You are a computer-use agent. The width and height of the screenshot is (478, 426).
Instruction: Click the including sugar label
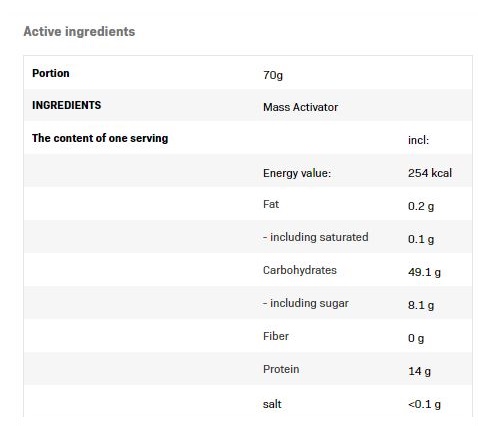[306, 303]
